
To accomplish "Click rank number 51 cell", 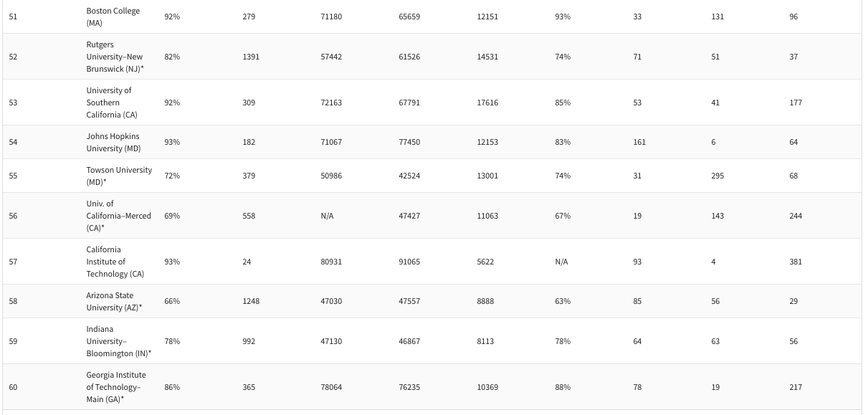I will 13,16.
